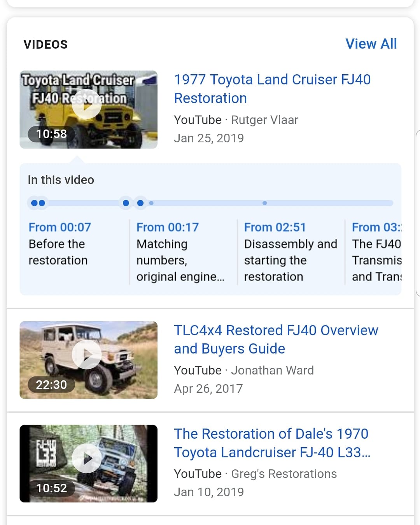
Task: Jump to From 00:07 Before the restoration
Action: click(59, 243)
